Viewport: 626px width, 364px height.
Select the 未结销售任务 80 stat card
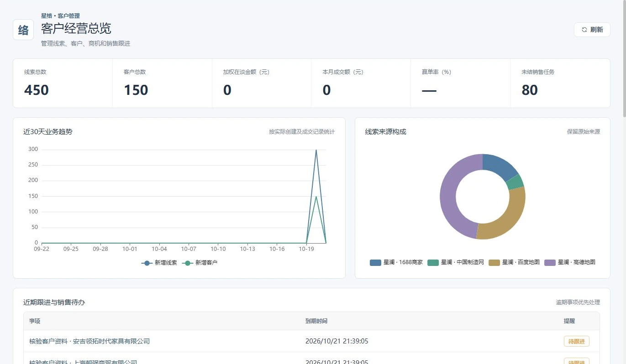pyautogui.click(x=560, y=83)
